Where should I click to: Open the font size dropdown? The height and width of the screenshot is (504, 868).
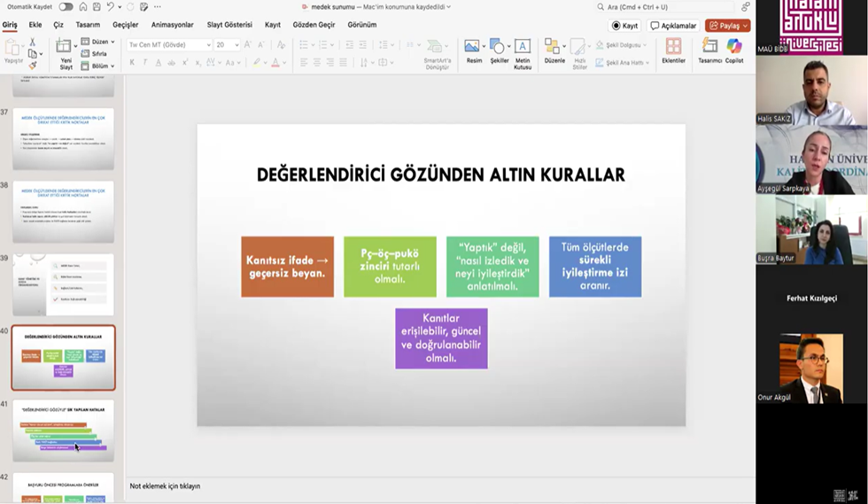tap(236, 45)
